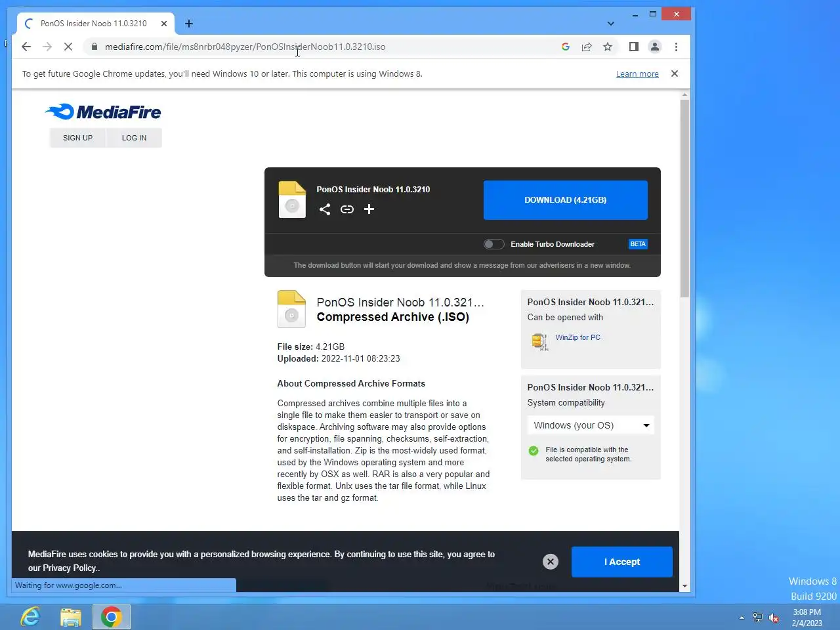This screenshot has width=840, height=630.
Task: Bookmark this page with the star
Action: pyautogui.click(x=608, y=47)
